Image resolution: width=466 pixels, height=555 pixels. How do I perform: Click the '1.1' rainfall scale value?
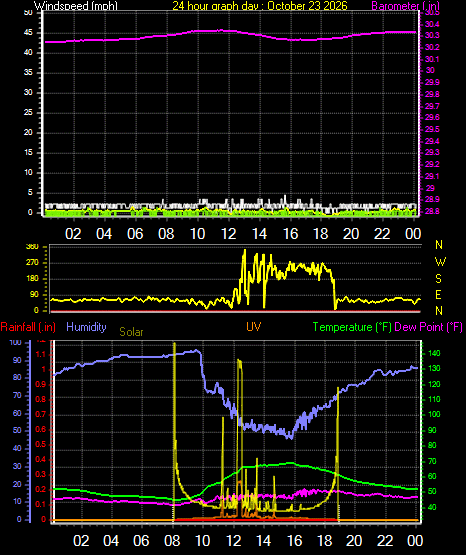point(41,354)
